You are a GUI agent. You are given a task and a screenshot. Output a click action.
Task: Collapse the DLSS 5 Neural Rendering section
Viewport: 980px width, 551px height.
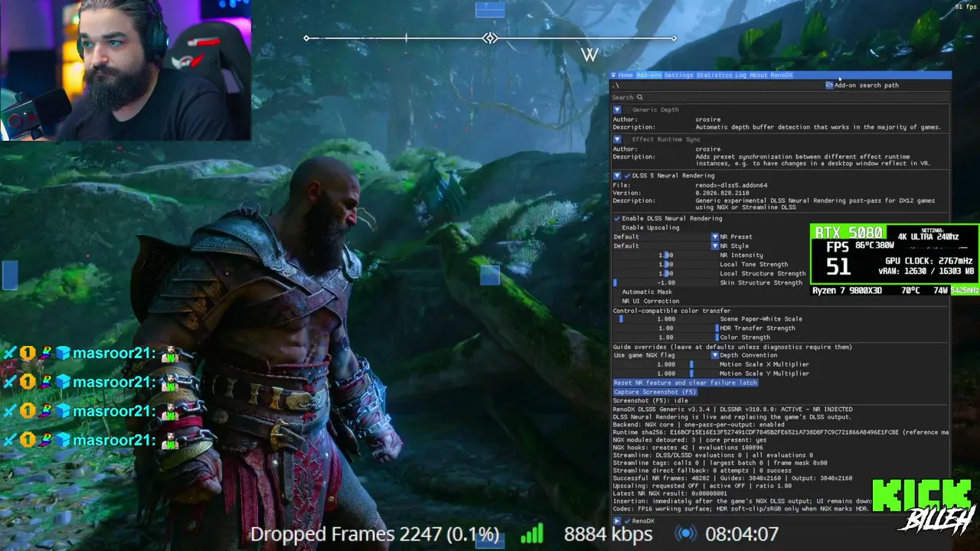pyautogui.click(x=617, y=175)
